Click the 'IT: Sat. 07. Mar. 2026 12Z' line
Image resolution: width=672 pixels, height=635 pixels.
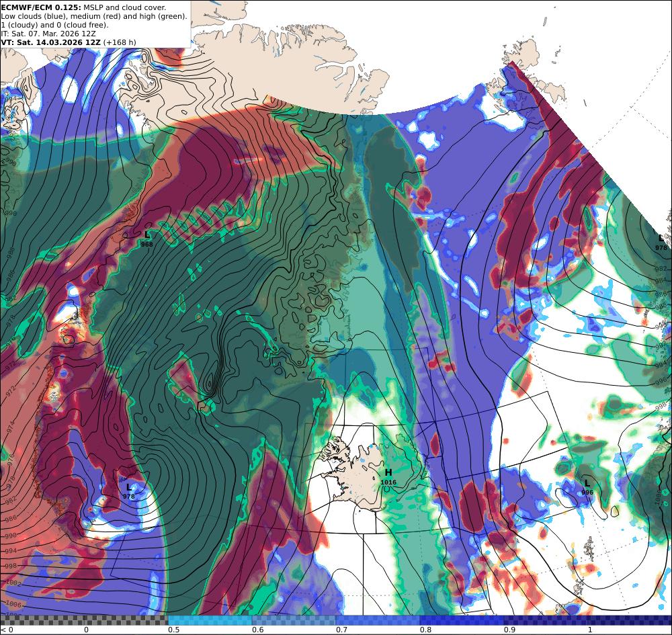(48, 34)
